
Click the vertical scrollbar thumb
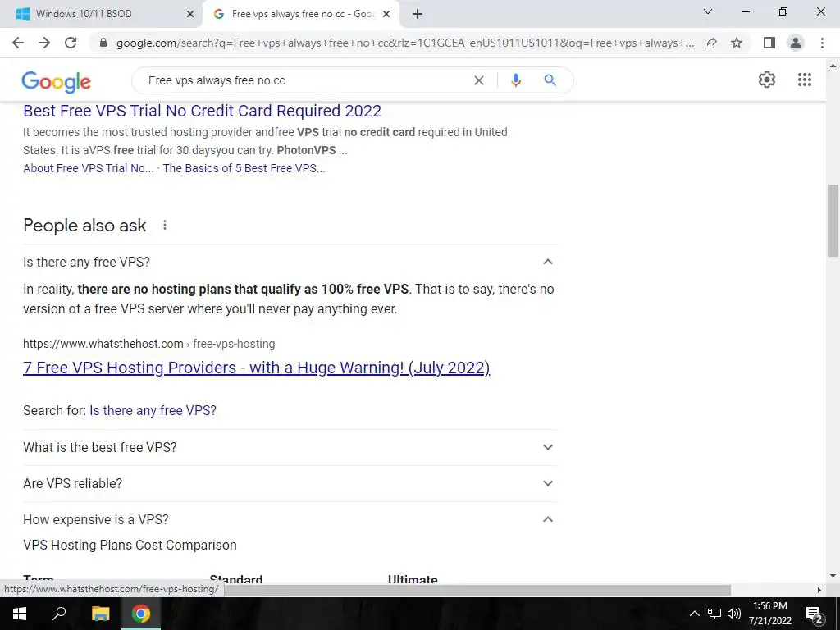tap(833, 221)
